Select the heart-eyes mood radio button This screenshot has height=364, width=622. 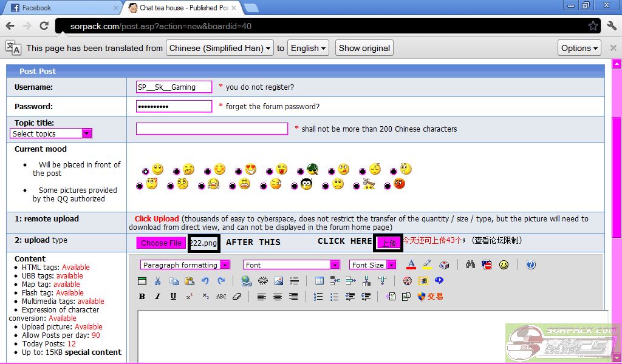pos(239,172)
